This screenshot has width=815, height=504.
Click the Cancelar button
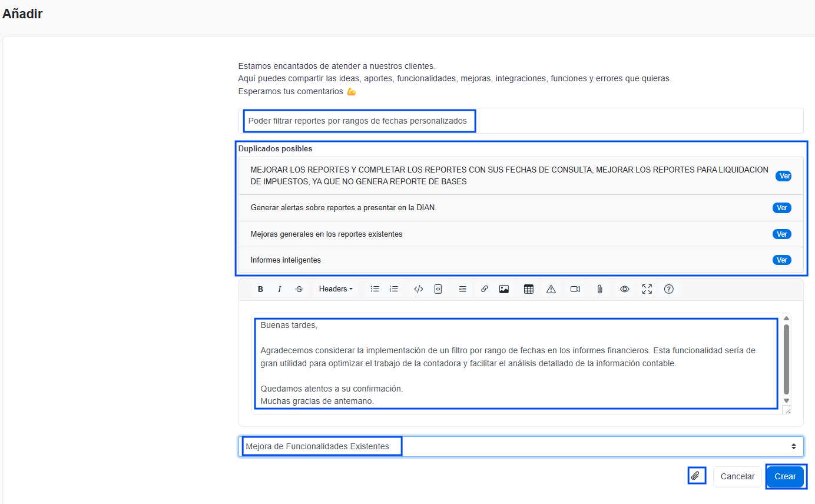[737, 476]
